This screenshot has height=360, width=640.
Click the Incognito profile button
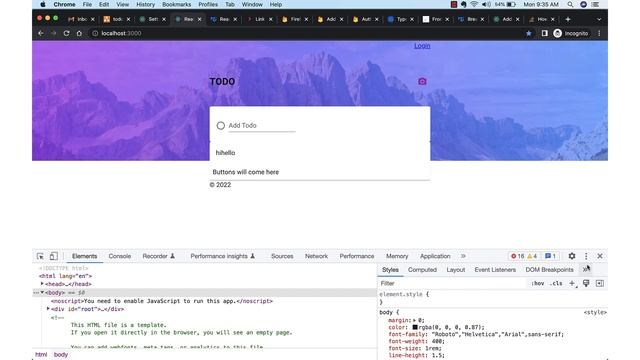(x=571, y=33)
